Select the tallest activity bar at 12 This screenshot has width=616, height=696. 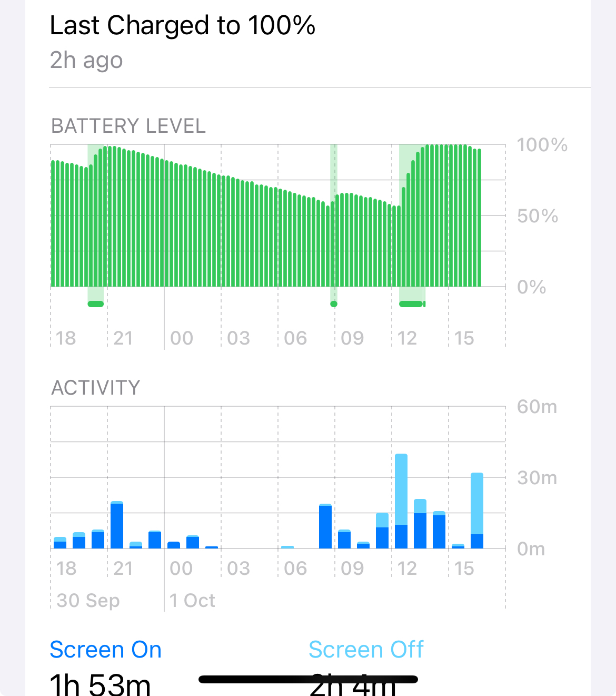(x=401, y=501)
